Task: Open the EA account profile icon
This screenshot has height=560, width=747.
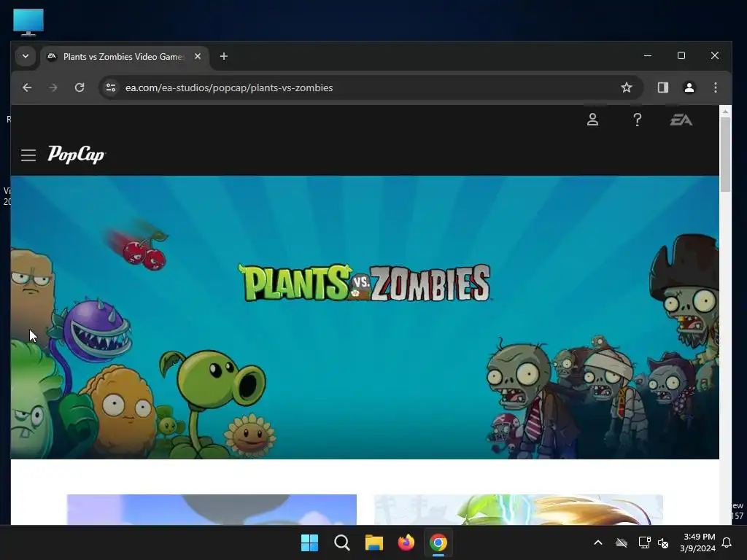Action: [x=592, y=120]
